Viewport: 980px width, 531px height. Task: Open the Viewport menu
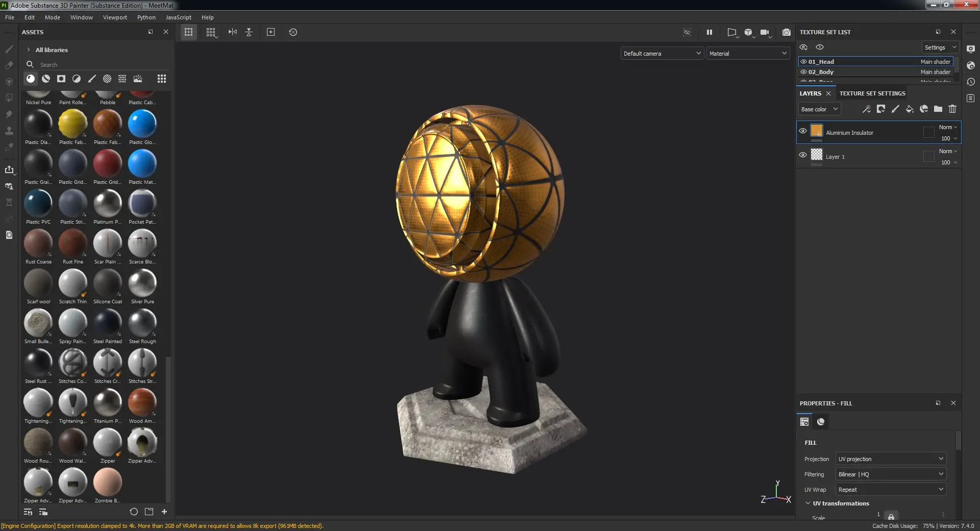coord(115,17)
